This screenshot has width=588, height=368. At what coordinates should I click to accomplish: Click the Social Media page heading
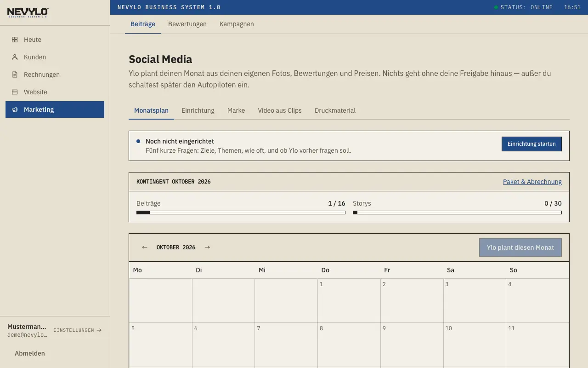(160, 59)
